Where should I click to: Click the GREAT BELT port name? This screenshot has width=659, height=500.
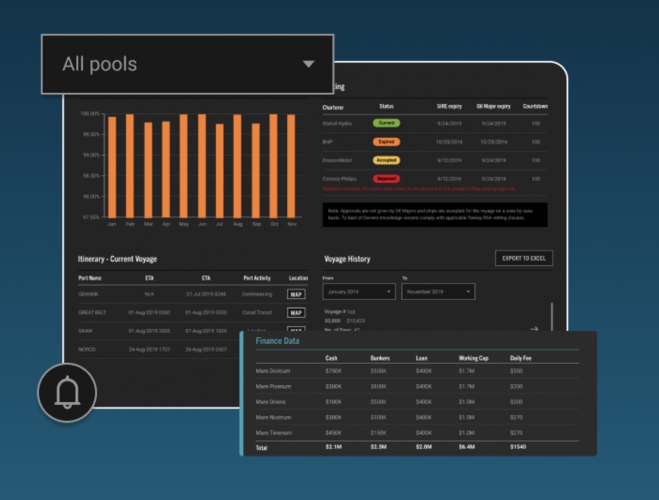[x=92, y=313]
